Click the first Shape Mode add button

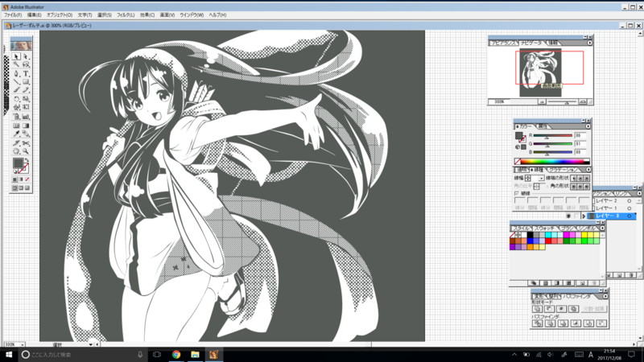(538, 309)
